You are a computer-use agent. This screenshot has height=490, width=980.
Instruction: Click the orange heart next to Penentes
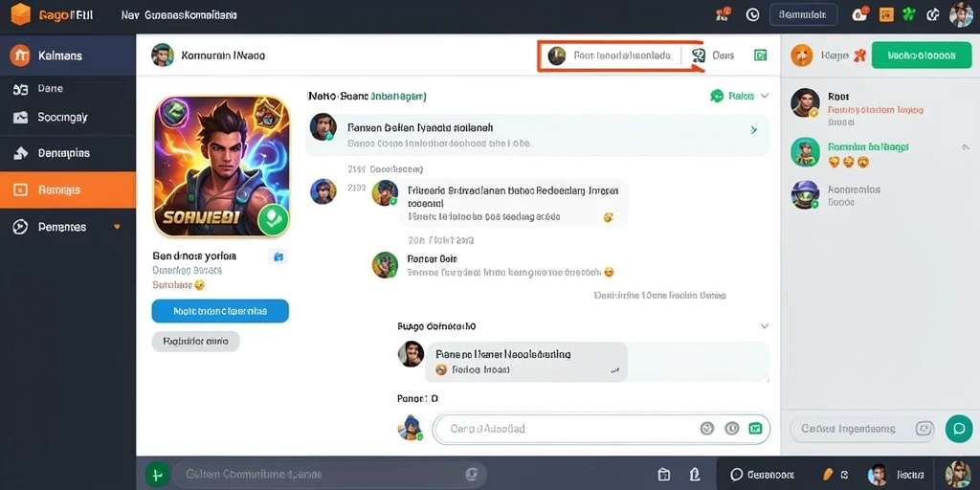tap(117, 227)
